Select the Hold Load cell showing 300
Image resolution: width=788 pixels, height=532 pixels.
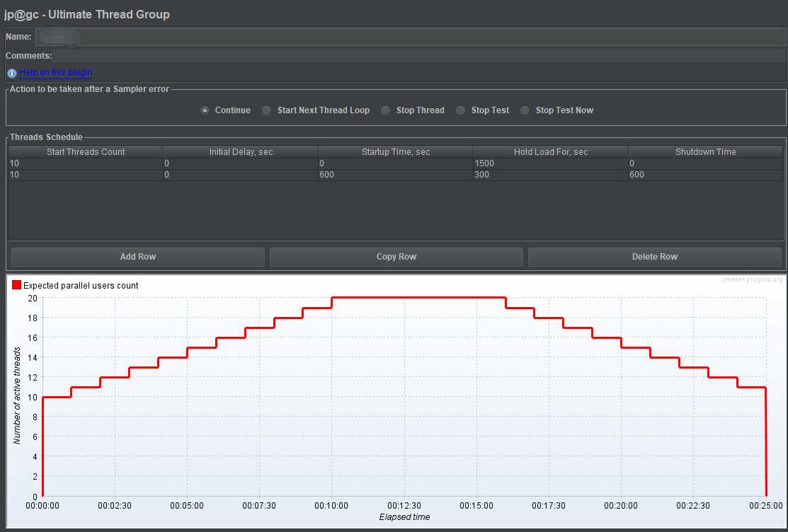550,175
